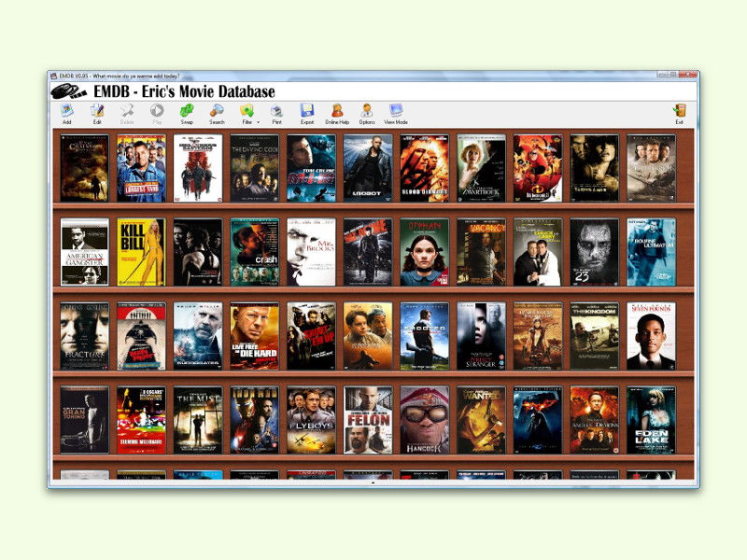Screen dimensions: 747x560
Task: Select the Wanted movie cover
Action: click(481, 420)
